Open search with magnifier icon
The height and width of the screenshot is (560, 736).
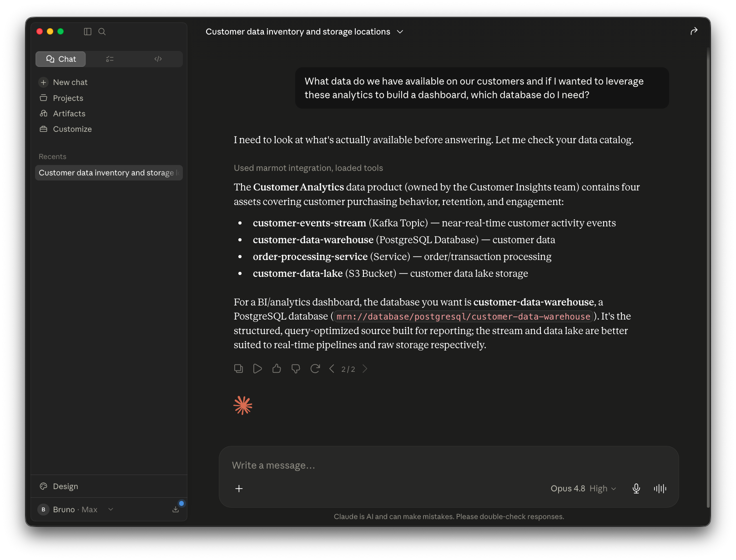click(102, 31)
